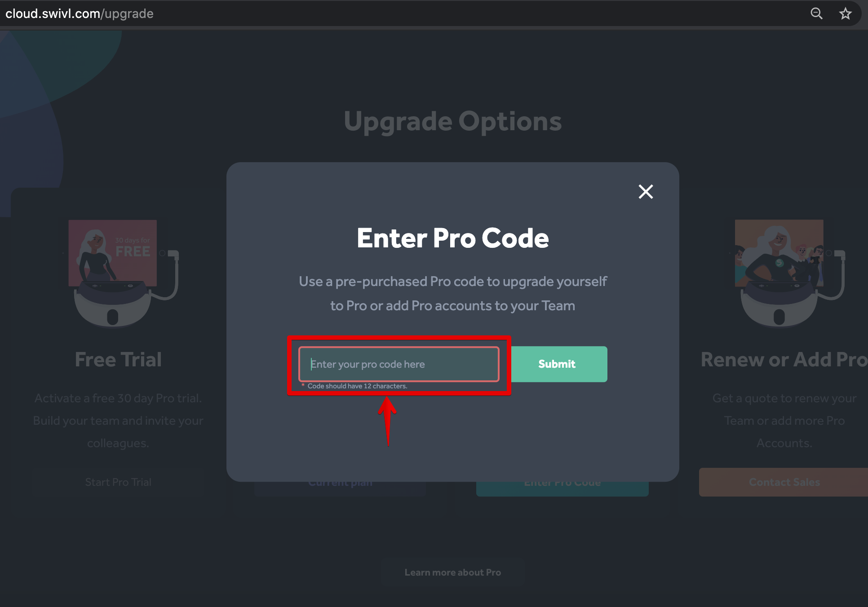The image size is (868, 607).
Task: Click the Enter Pro Code button behind dialog
Action: click(x=562, y=488)
